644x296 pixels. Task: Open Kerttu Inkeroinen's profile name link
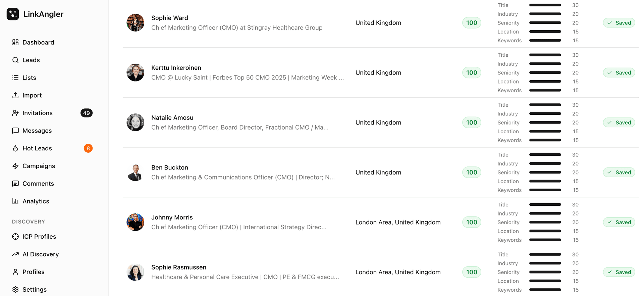tap(176, 68)
